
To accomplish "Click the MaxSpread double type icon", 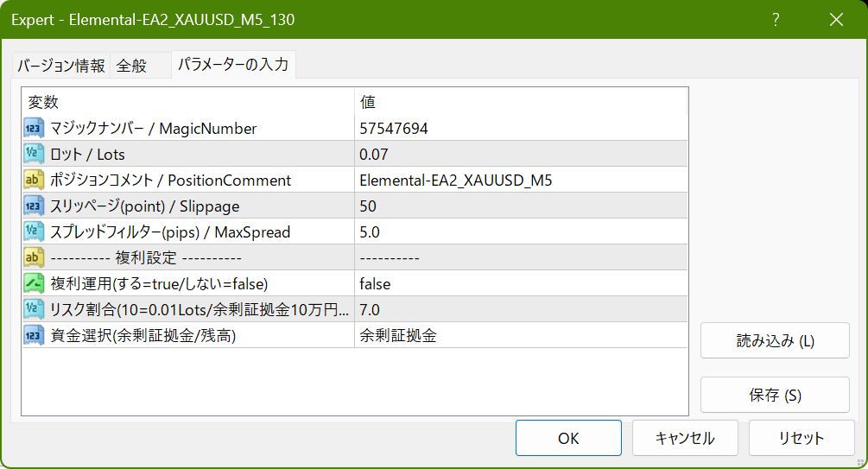I will (34, 232).
